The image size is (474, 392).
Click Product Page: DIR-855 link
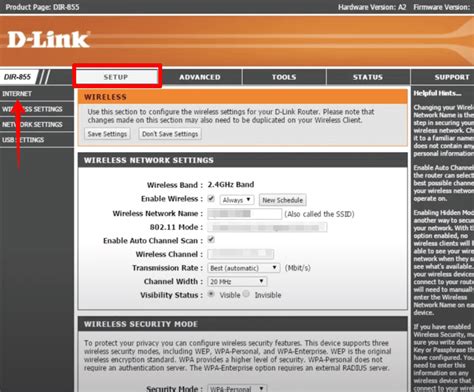pos(43,7)
